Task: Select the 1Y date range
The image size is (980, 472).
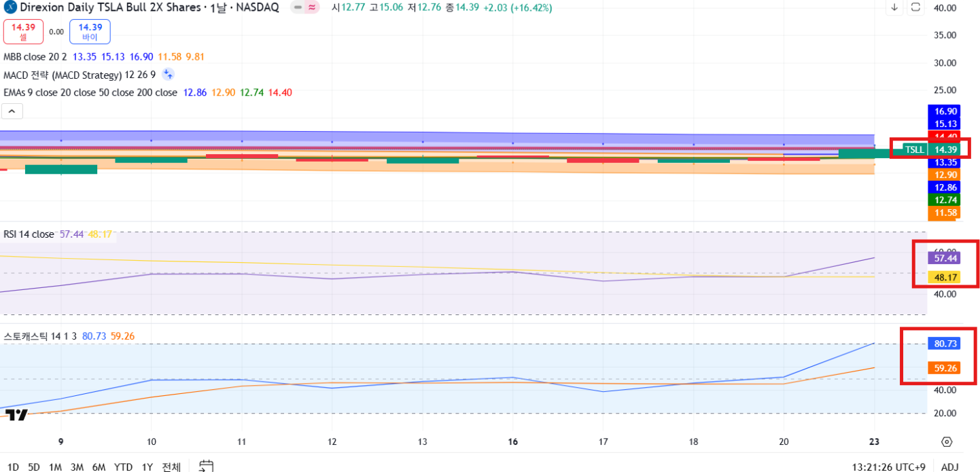Action: pyautogui.click(x=147, y=467)
